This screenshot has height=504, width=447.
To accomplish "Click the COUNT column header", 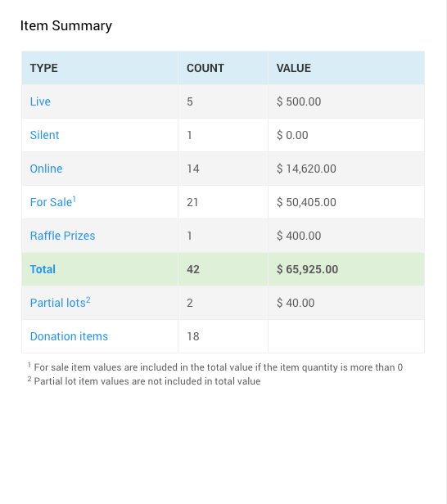I will point(205,68).
